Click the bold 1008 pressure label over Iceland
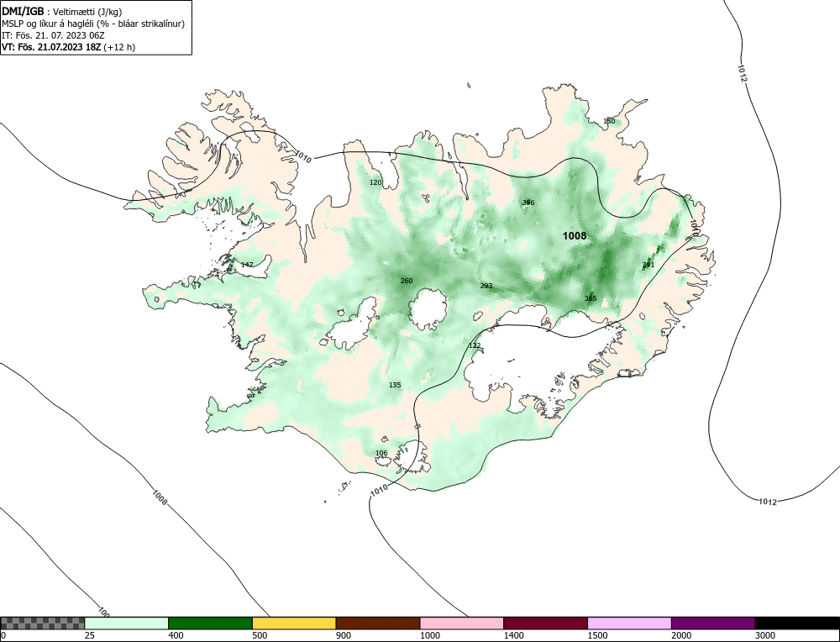Image resolution: width=840 pixels, height=642 pixels. (575, 236)
